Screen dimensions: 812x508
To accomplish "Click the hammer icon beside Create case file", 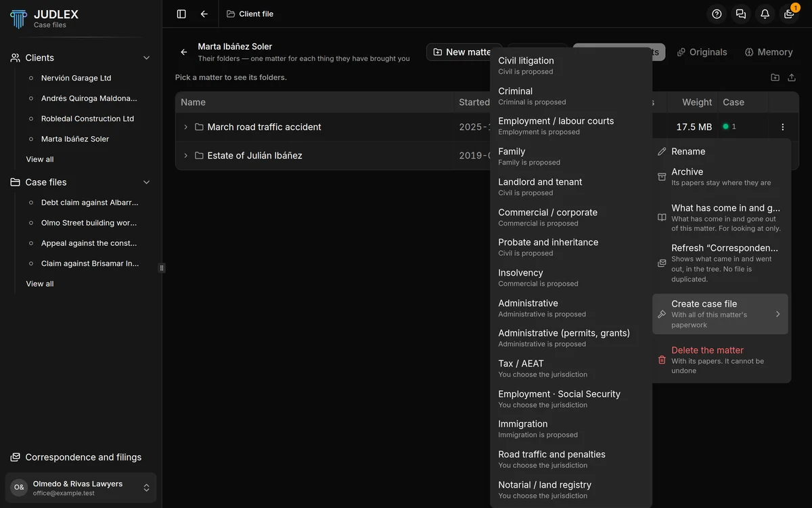I will pos(662,314).
